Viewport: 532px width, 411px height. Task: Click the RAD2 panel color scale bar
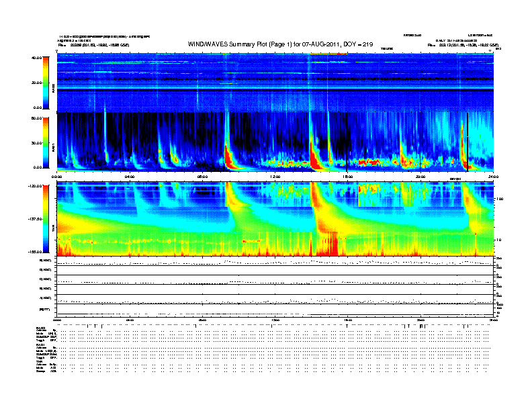[46, 83]
